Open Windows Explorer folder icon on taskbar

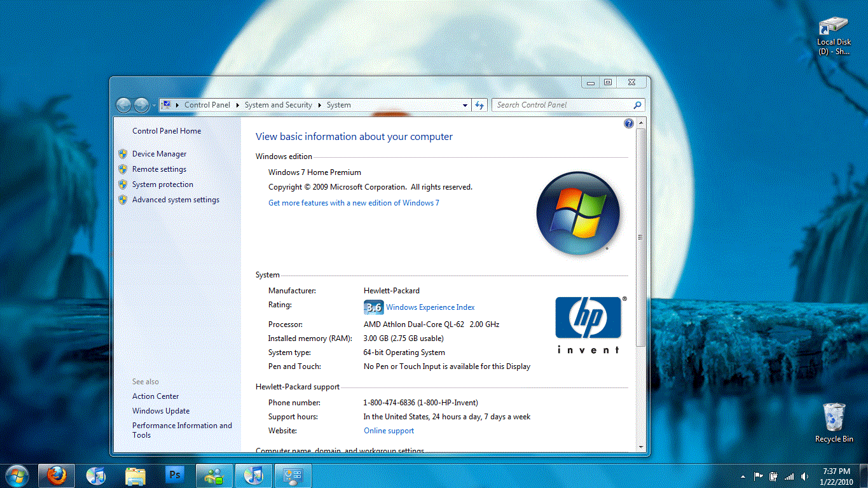coord(135,475)
